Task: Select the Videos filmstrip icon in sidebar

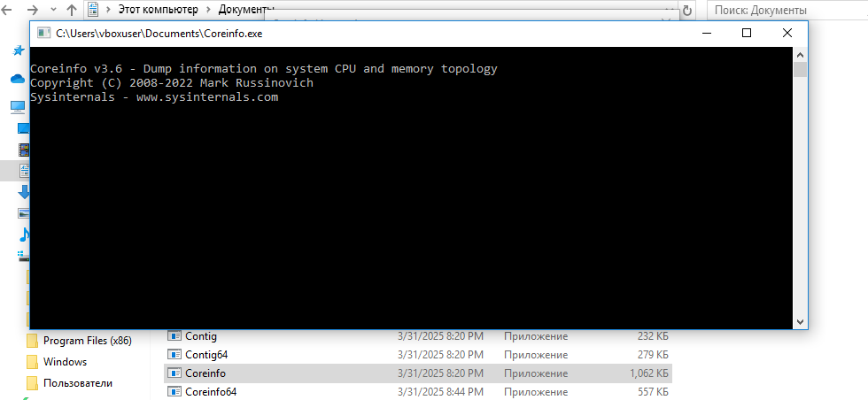Action: click(24, 149)
